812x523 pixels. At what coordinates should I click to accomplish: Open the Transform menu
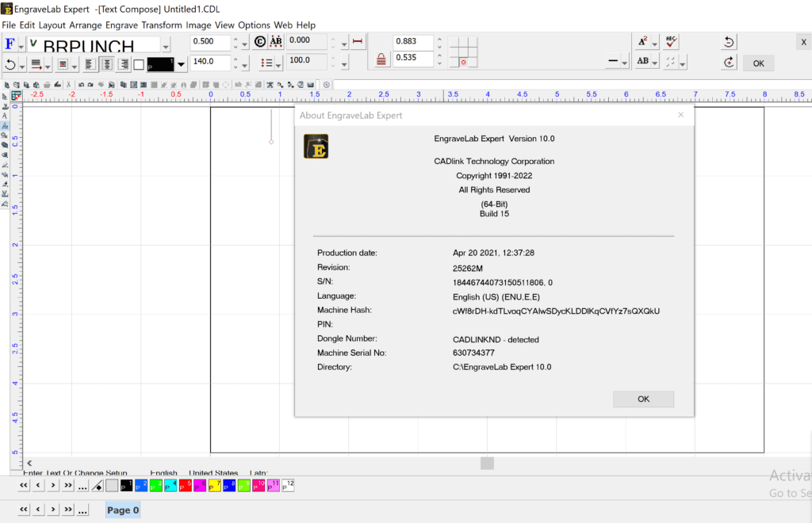tap(162, 25)
